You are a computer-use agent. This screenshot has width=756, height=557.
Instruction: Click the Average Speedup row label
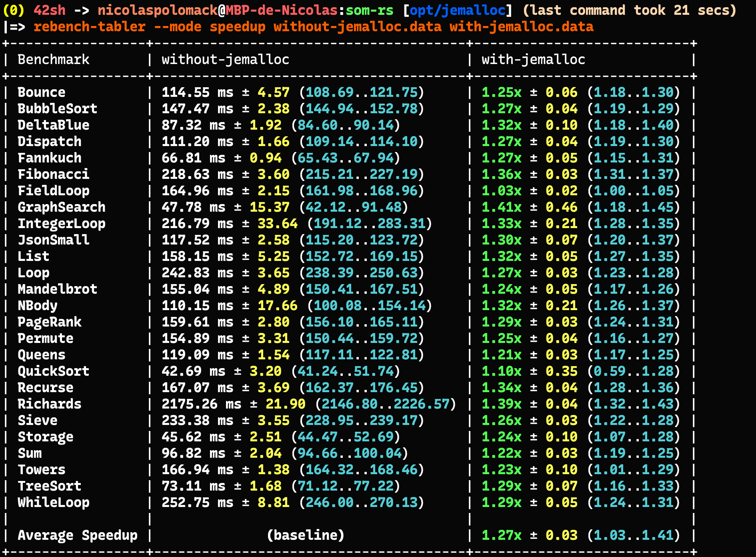[78, 535]
